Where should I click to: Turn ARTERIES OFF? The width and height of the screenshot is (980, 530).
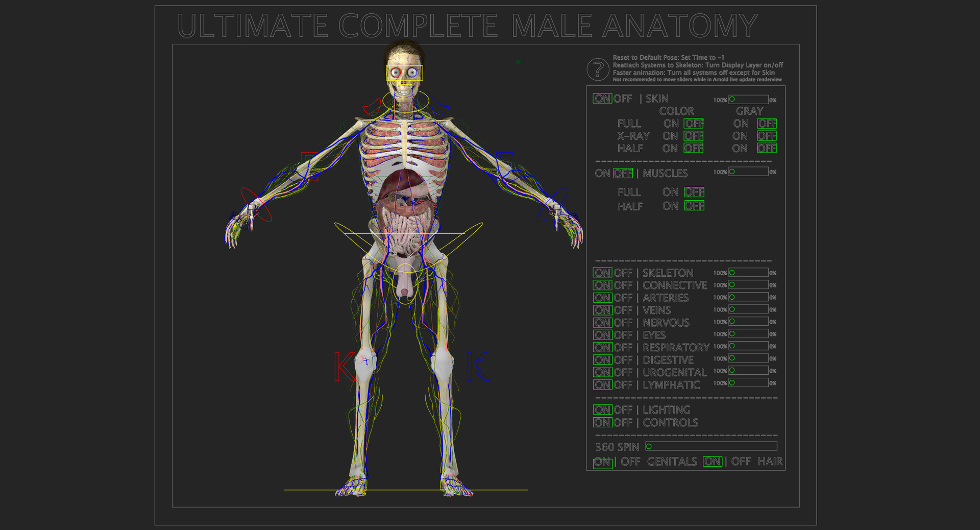(x=623, y=298)
